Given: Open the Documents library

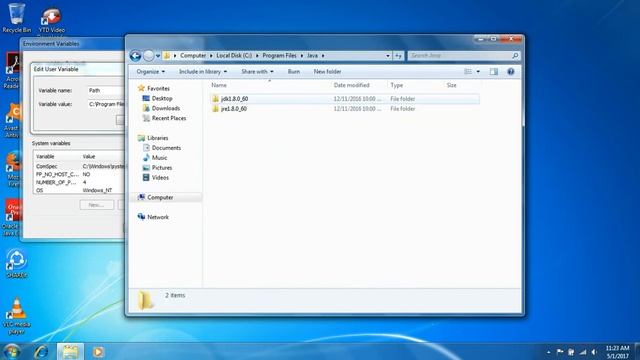Looking at the screenshot, I should coord(166,148).
